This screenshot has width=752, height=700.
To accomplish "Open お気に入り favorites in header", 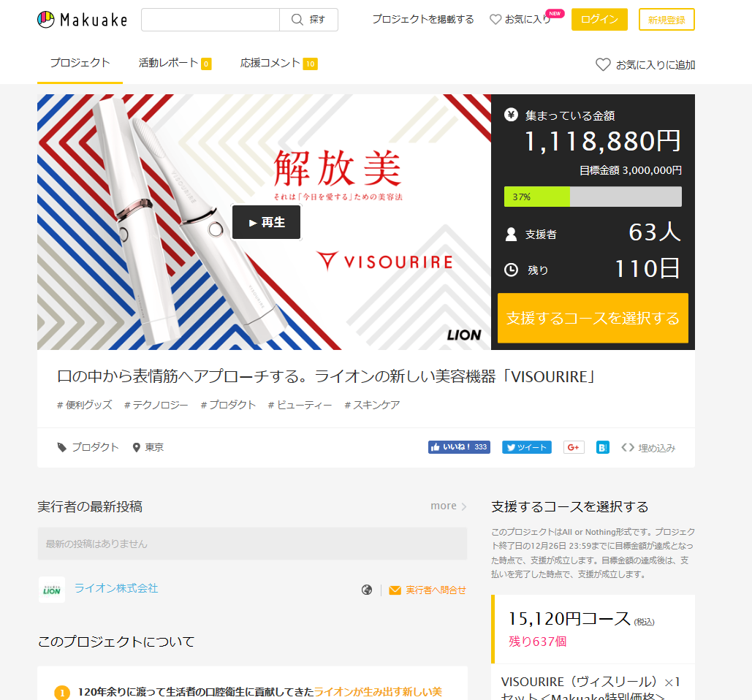I will click(520, 19).
